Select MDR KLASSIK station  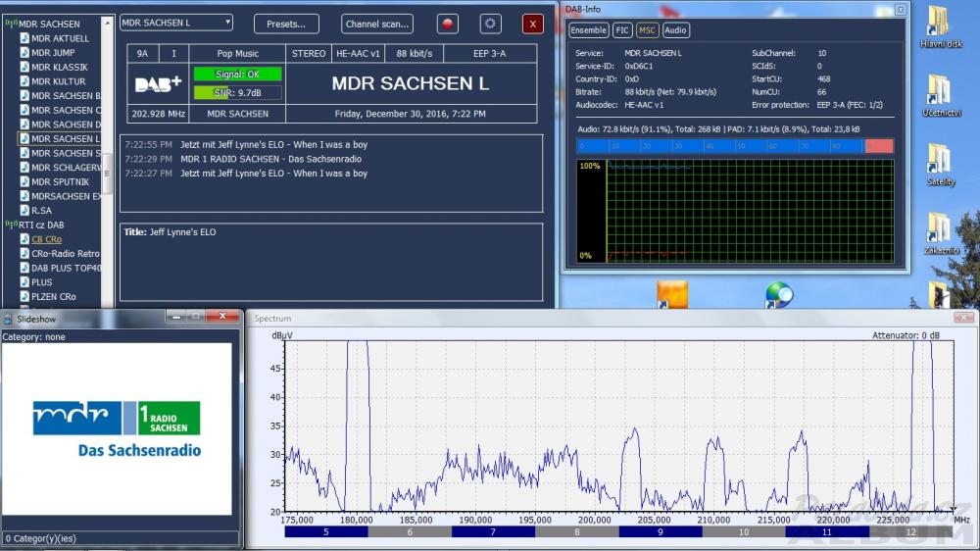pos(60,67)
